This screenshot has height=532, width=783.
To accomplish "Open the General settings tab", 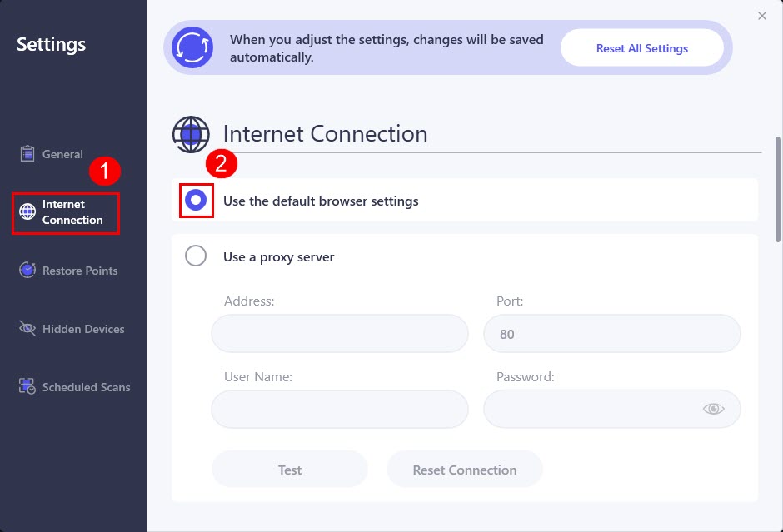I will click(x=62, y=154).
